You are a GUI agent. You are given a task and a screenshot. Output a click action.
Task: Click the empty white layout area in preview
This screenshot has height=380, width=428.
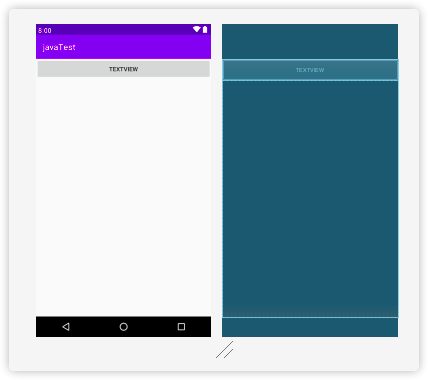coord(124,197)
